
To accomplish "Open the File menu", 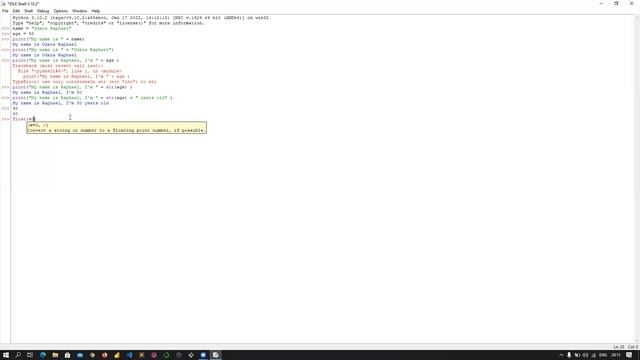I will pyautogui.click(x=5, y=11).
